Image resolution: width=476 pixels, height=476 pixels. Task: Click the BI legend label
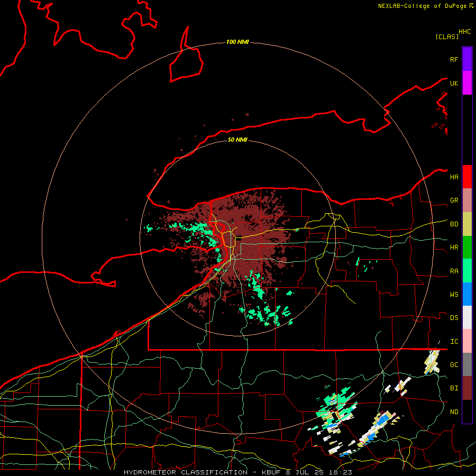coord(454,388)
